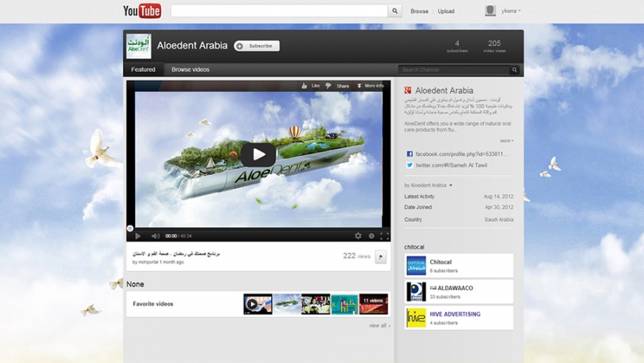Click the search channel magnifier icon
644x363 pixels.
tap(514, 70)
